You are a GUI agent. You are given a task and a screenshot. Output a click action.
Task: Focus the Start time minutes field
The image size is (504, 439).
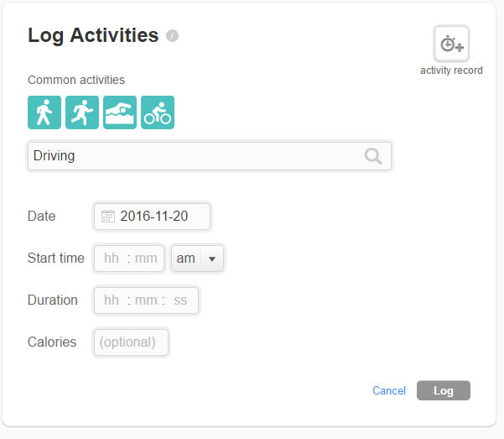(x=146, y=259)
